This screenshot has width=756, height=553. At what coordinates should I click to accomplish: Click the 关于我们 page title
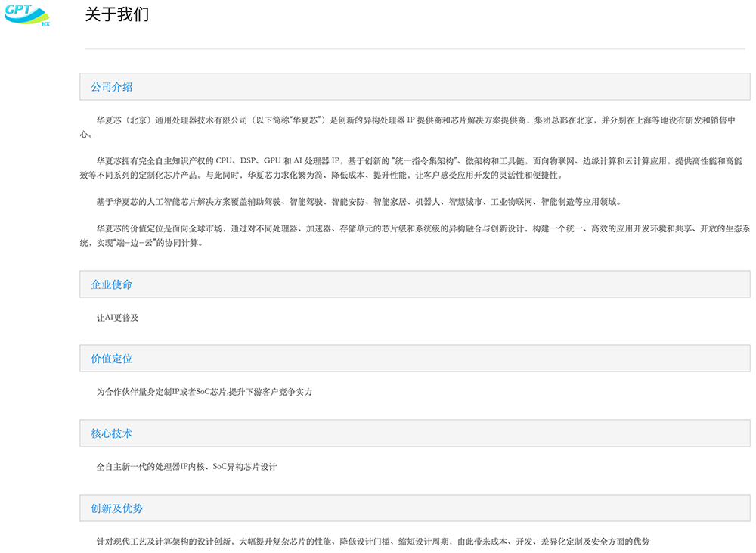[x=116, y=15]
